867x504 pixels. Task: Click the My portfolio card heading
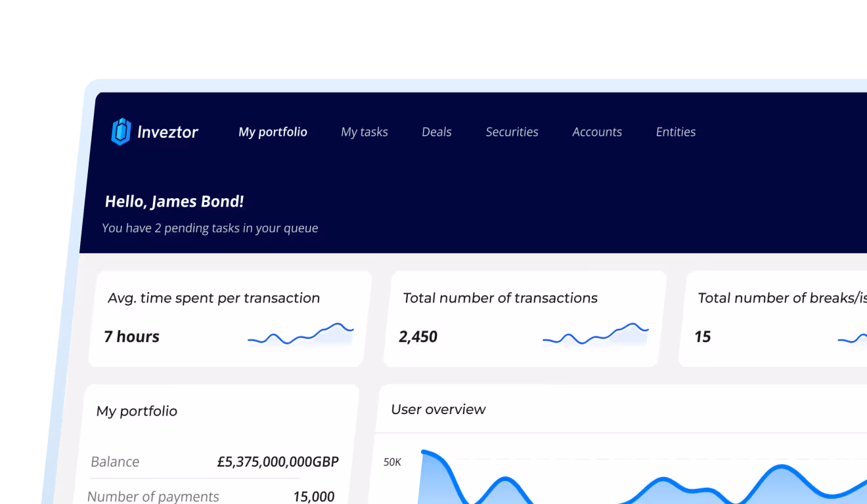(x=137, y=411)
